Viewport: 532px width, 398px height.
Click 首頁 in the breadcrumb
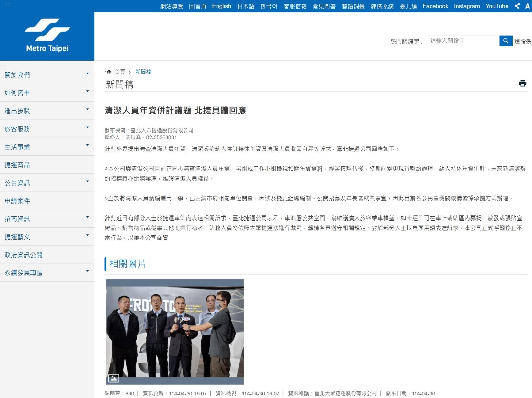(120, 72)
